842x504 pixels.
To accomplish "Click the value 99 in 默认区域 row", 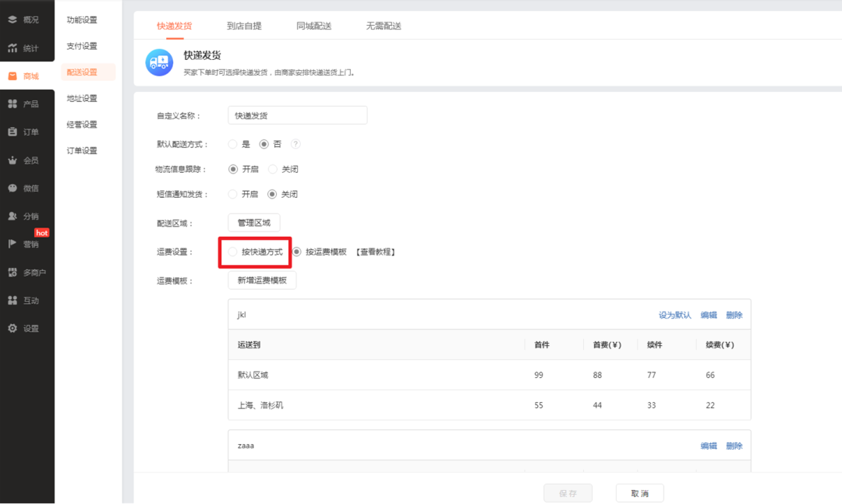I will [539, 375].
